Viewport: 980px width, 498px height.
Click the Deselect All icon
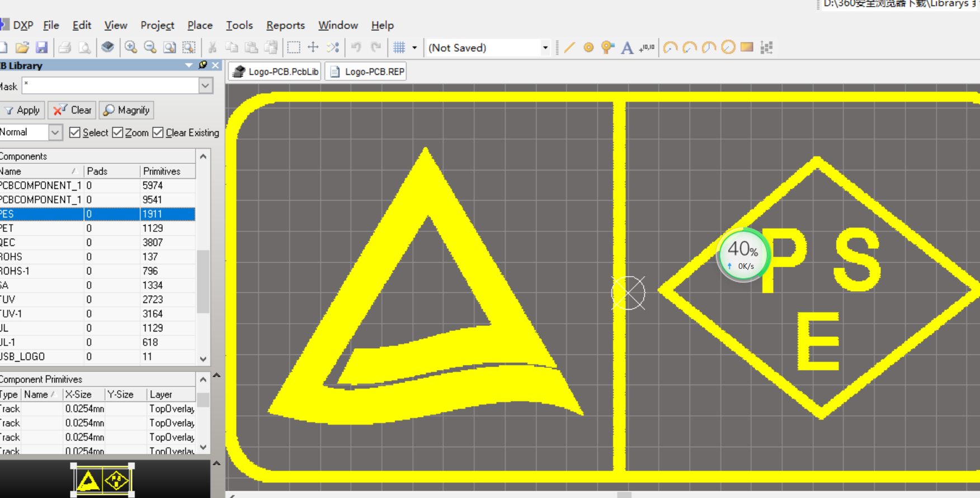pos(333,48)
